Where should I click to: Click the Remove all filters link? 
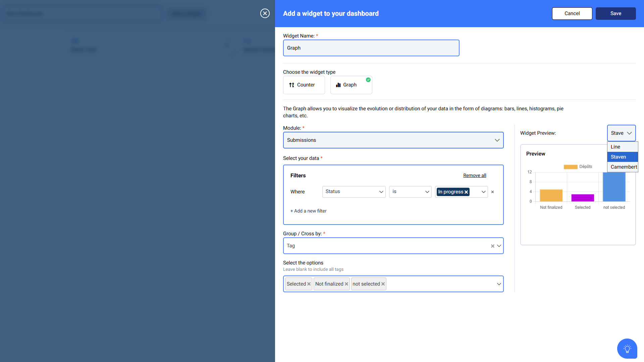(x=474, y=175)
